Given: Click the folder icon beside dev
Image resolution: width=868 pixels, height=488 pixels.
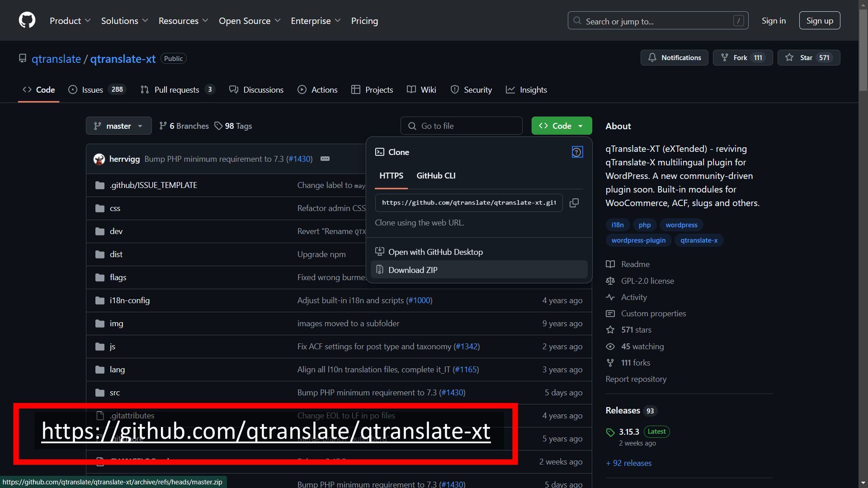Looking at the screenshot, I should pyautogui.click(x=100, y=231).
